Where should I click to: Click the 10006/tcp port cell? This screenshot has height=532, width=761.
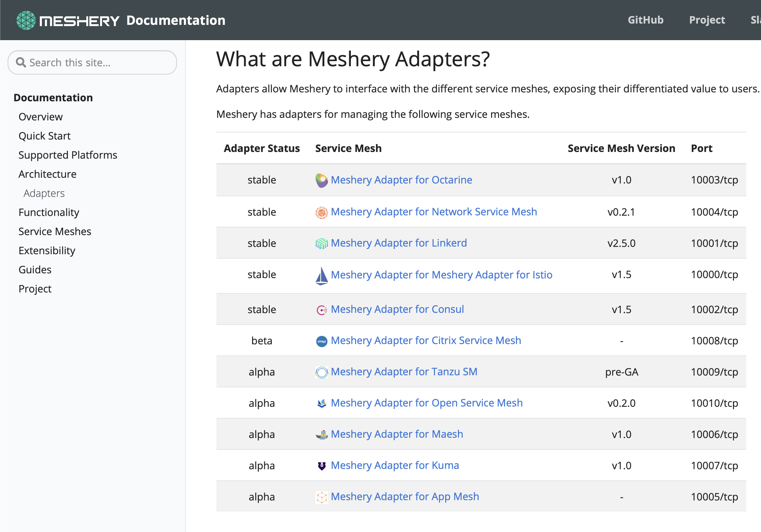click(x=714, y=435)
